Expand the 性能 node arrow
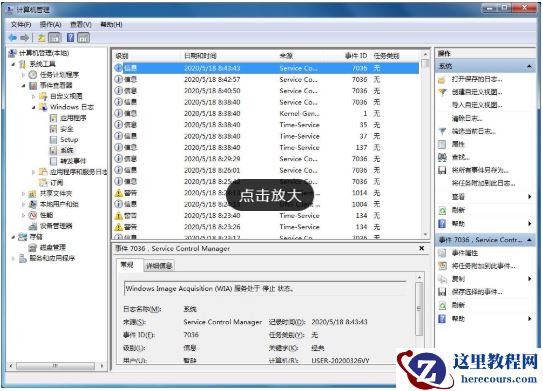 23,215
